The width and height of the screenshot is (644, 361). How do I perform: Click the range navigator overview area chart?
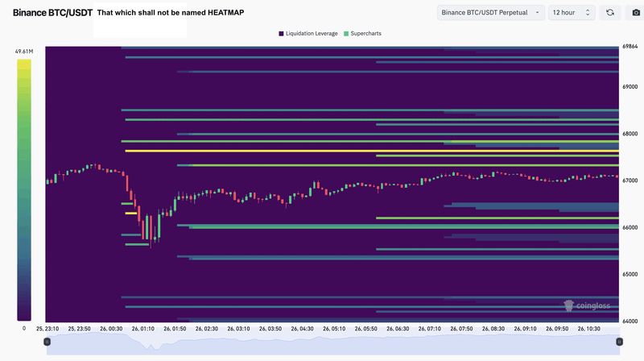[333, 343]
